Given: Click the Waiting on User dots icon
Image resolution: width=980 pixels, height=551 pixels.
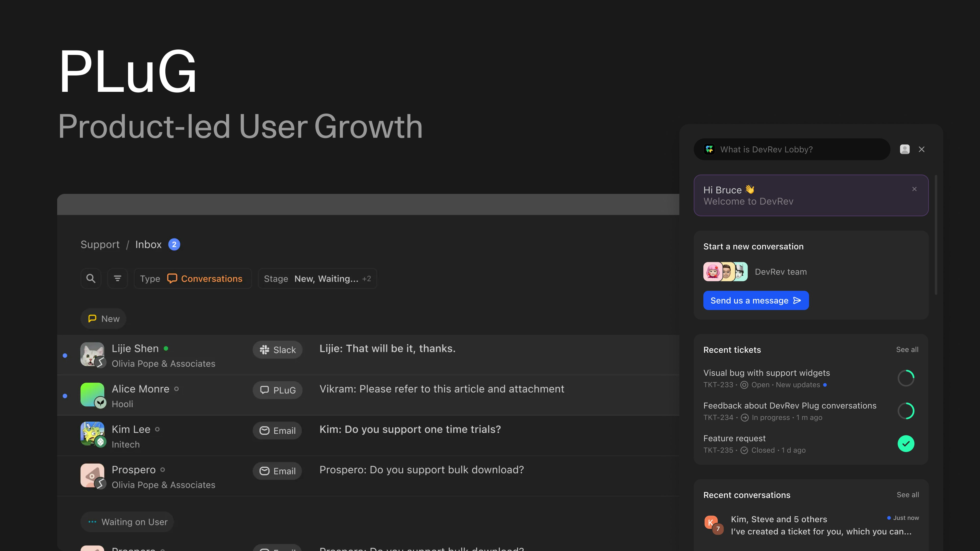Looking at the screenshot, I should pyautogui.click(x=92, y=522).
